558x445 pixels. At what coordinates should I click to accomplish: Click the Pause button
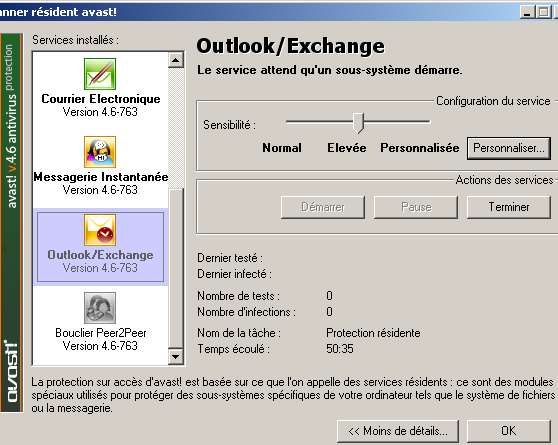pyautogui.click(x=416, y=207)
